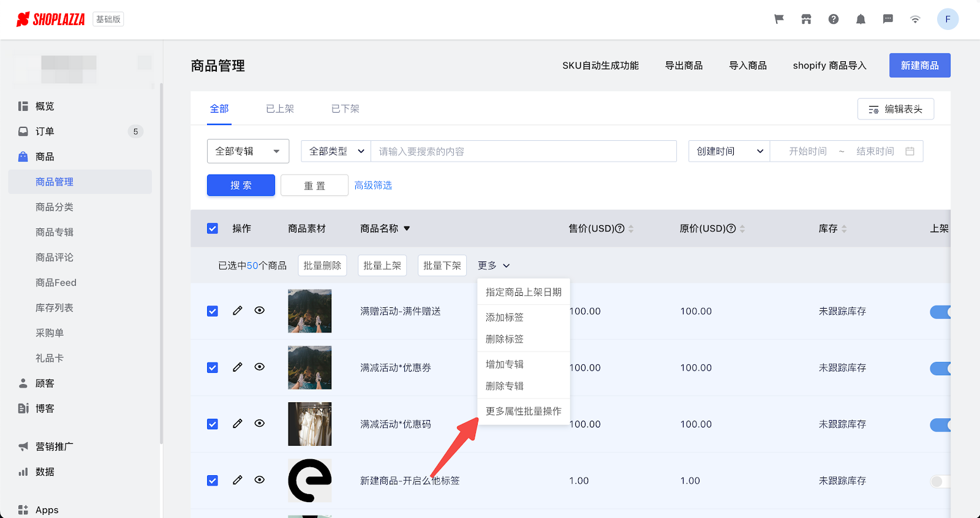Toggle 上架 switch for 满减活动*优惠券
This screenshot has width=980, height=518.
click(940, 368)
